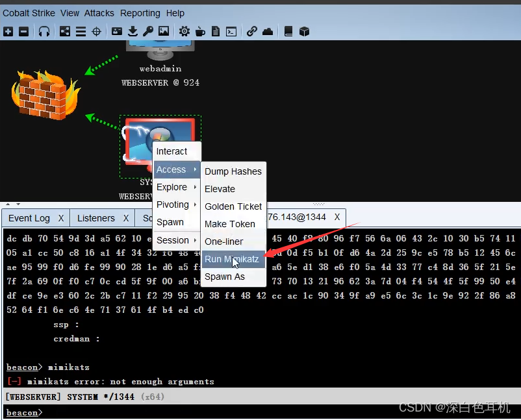Screen dimensions: 521x420
Task: Click the 'ssp :' output line
Action: point(66,325)
